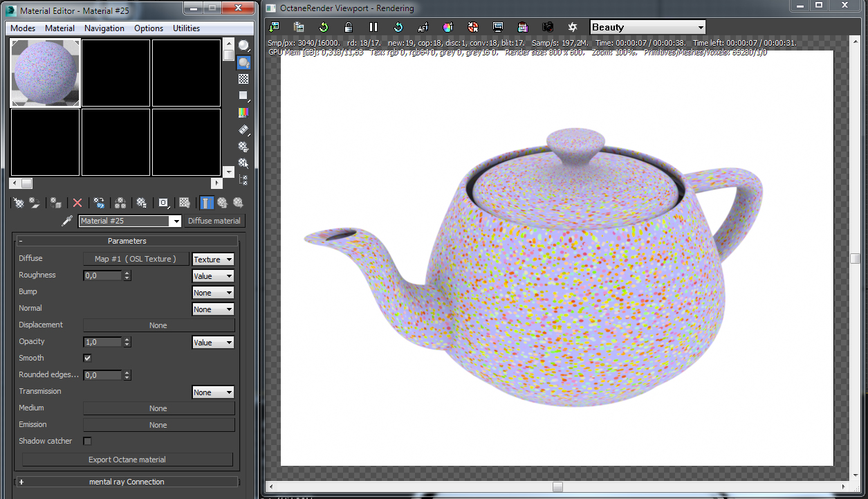Open Utilities menu
868x499 pixels.
pyautogui.click(x=186, y=28)
